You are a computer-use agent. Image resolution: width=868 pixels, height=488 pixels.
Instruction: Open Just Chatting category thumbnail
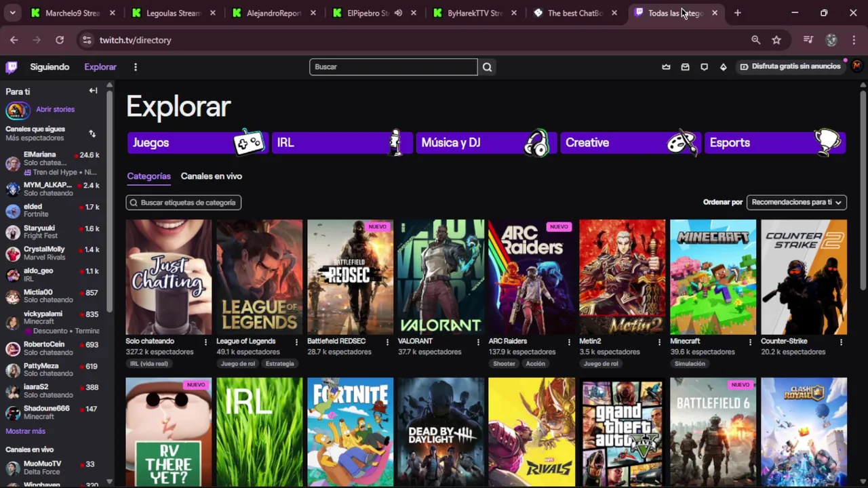tap(168, 277)
